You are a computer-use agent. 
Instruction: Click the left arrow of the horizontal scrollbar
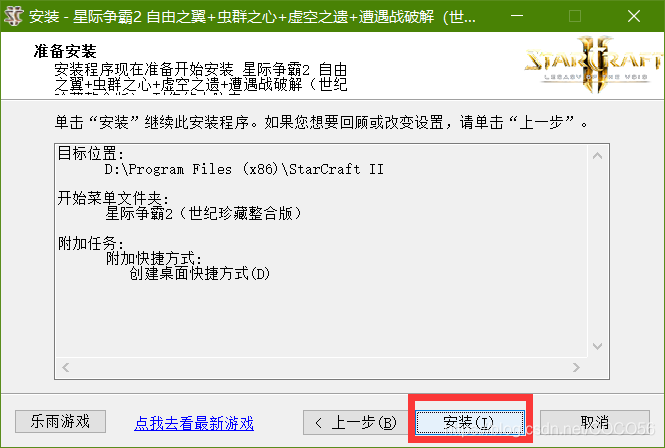(x=66, y=367)
